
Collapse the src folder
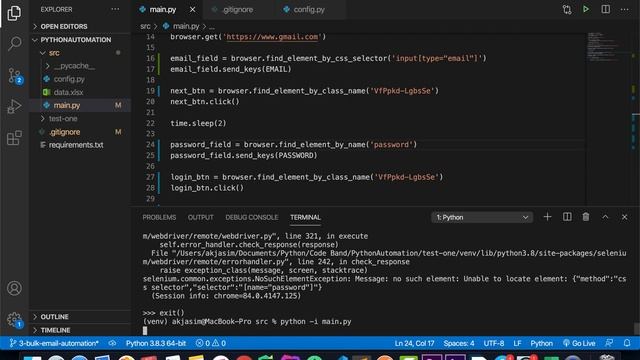pyautogui.click(x=54, y=53)
